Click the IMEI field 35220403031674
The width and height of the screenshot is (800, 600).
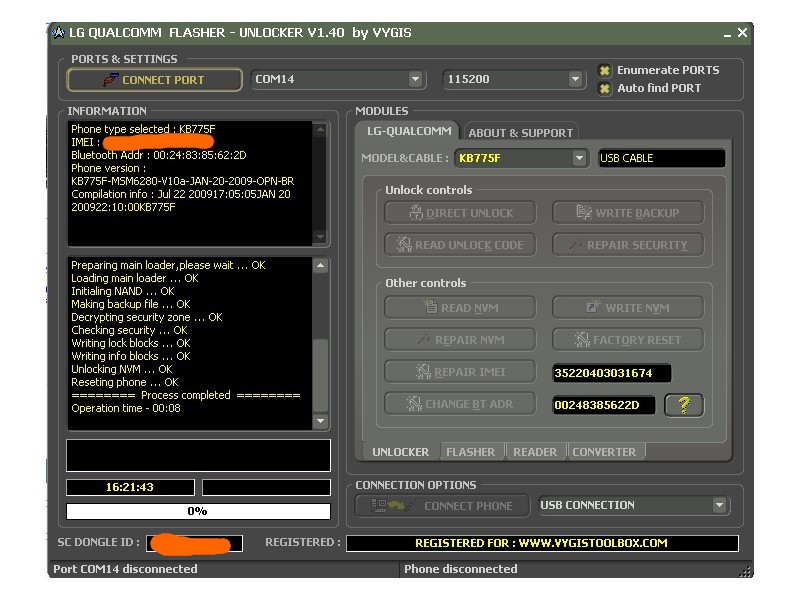tap(612, 373)
